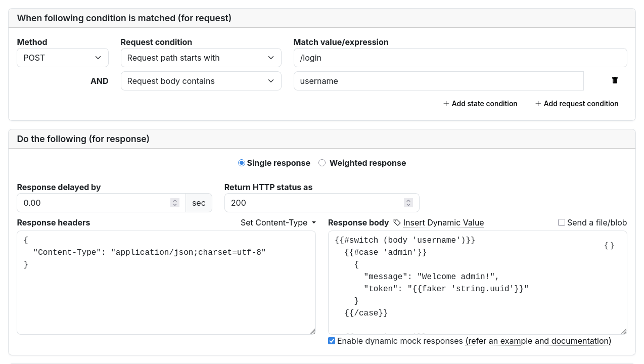Expand the Request path starts with dropdown
The width and height of the screenshot is (644, 364).
201,58
